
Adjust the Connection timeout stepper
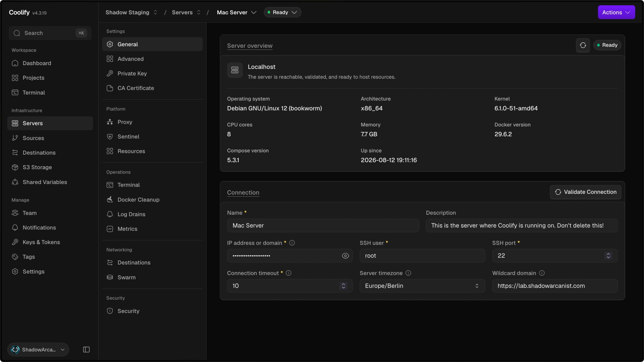(x=343, y=286)
